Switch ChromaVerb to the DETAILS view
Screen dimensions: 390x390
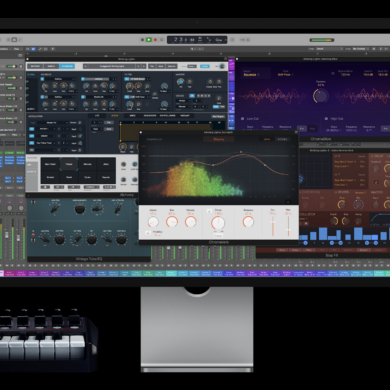[282, 139]
